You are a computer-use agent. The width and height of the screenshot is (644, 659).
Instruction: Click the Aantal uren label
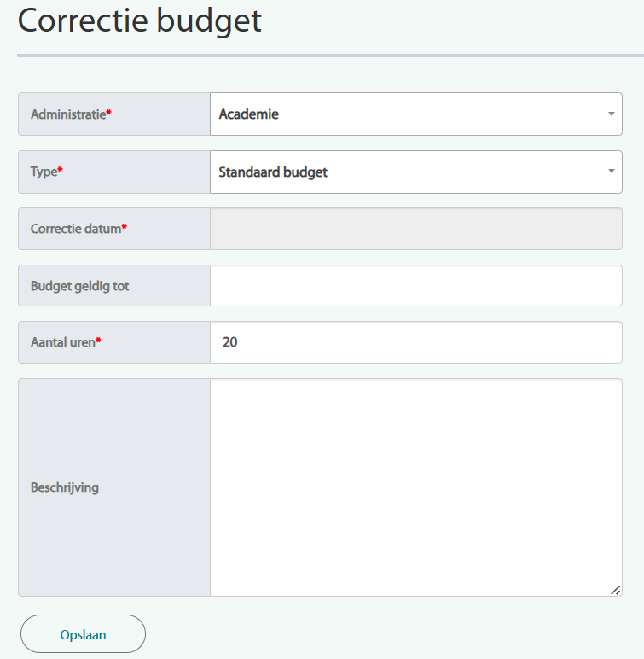62,342
